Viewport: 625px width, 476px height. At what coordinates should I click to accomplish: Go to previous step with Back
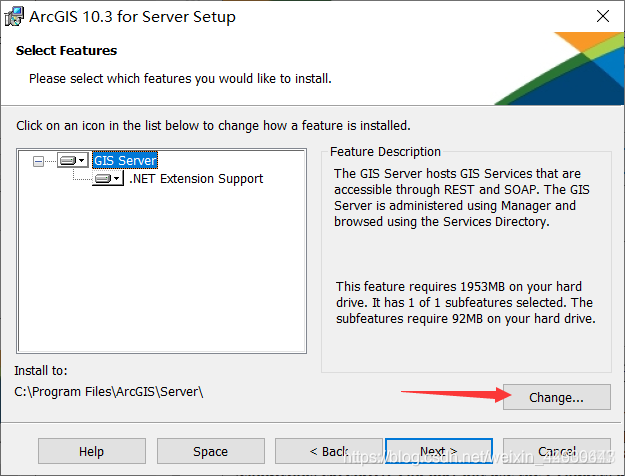coord(329,451)
